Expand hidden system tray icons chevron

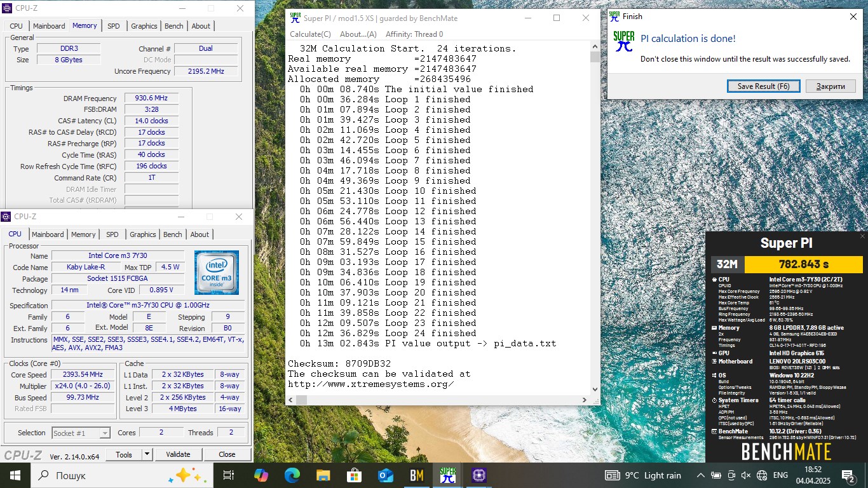click(700, 475)
